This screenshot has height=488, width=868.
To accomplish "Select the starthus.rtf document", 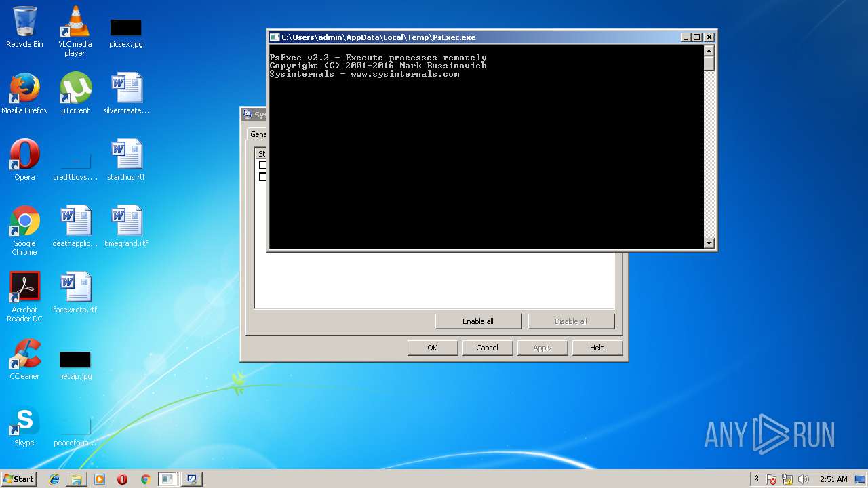I will (x=126, y=160).
